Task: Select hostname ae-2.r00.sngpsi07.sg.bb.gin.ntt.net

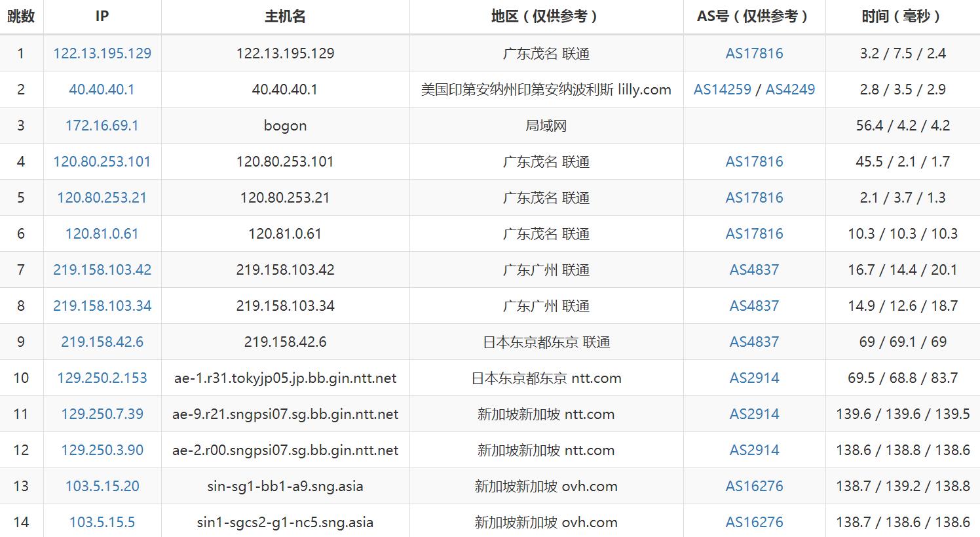Action: coord(285,450)
